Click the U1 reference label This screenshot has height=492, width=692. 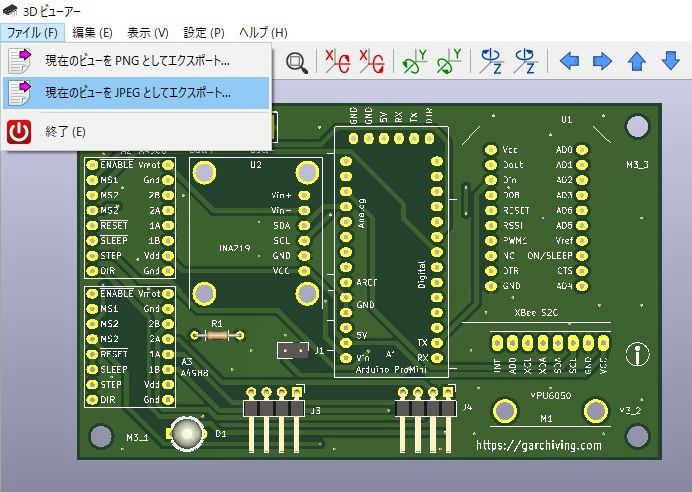pyautogui.click(x=567, y=120)
